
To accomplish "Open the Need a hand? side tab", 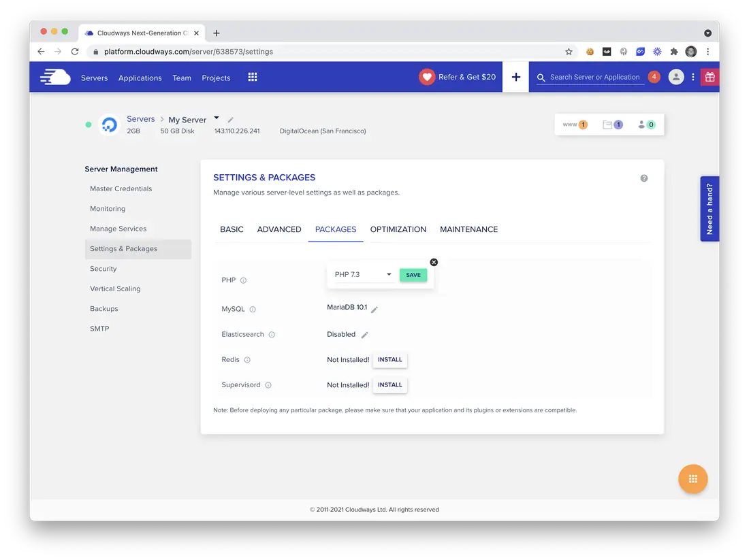I will tap(710, 209).
